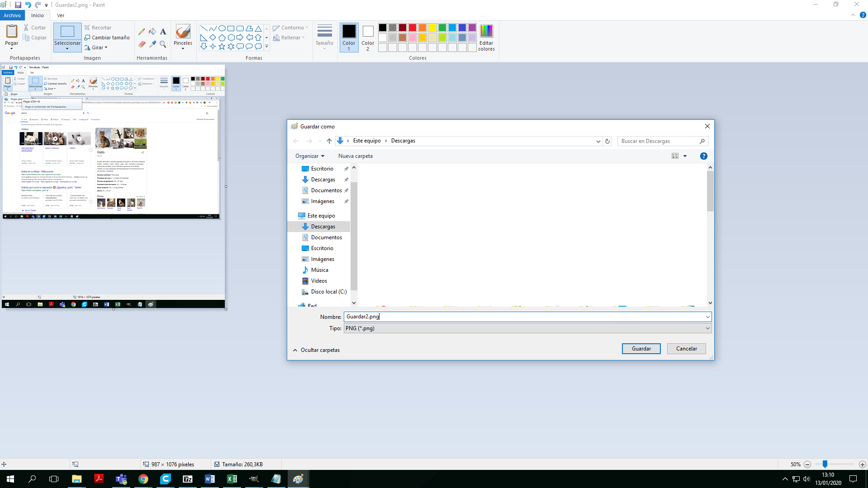Set Color 2 as active color
868x488 pixels.
tap(368, 37)
